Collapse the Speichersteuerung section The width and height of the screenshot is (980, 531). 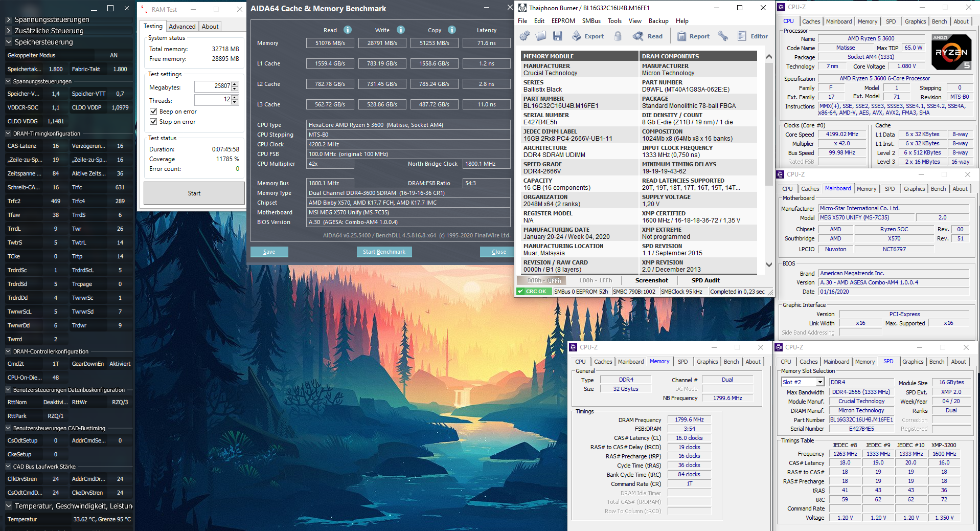[x=8, y=42]
